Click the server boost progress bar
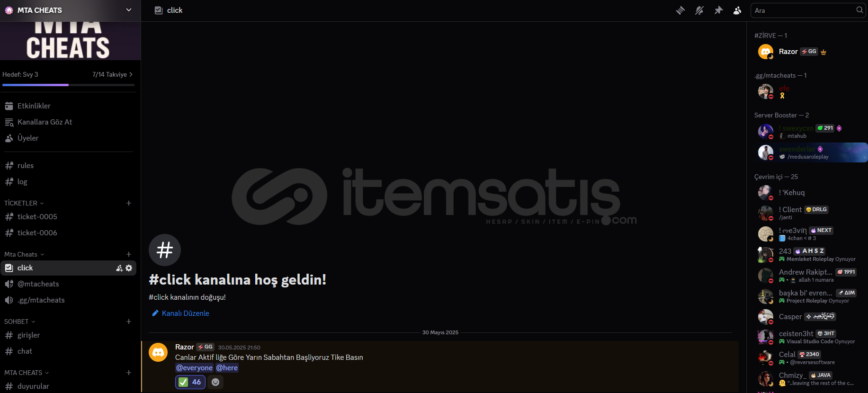Screen dimensions: 868x393 (x=68, y=85)
